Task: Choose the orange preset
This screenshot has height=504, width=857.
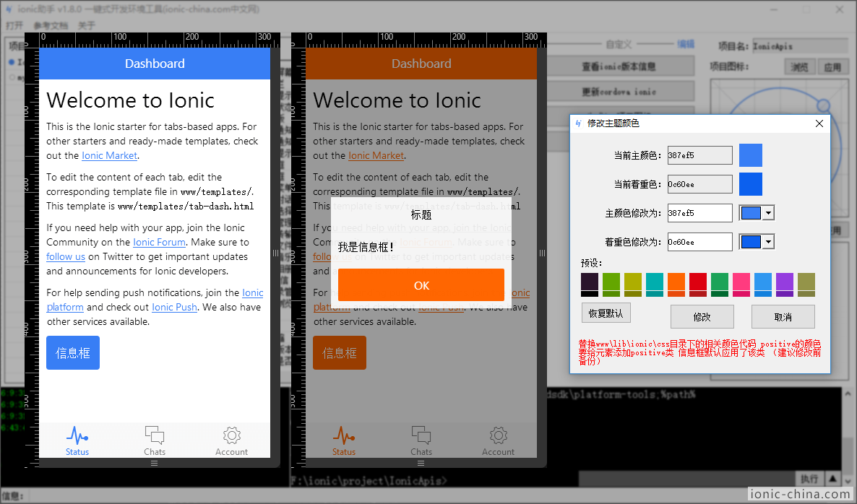Action: coord(676,285)
